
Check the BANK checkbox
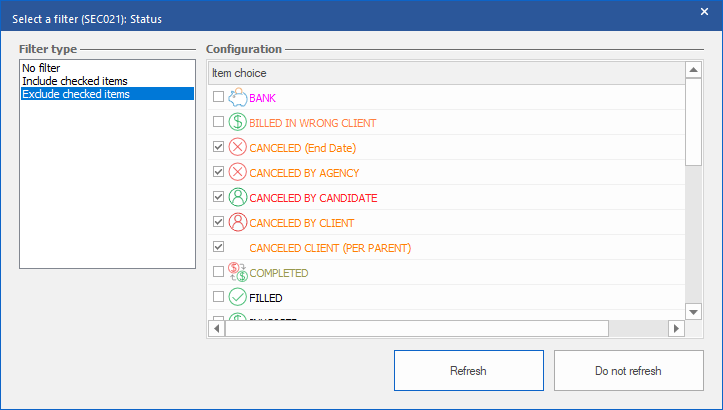point(219,98)
